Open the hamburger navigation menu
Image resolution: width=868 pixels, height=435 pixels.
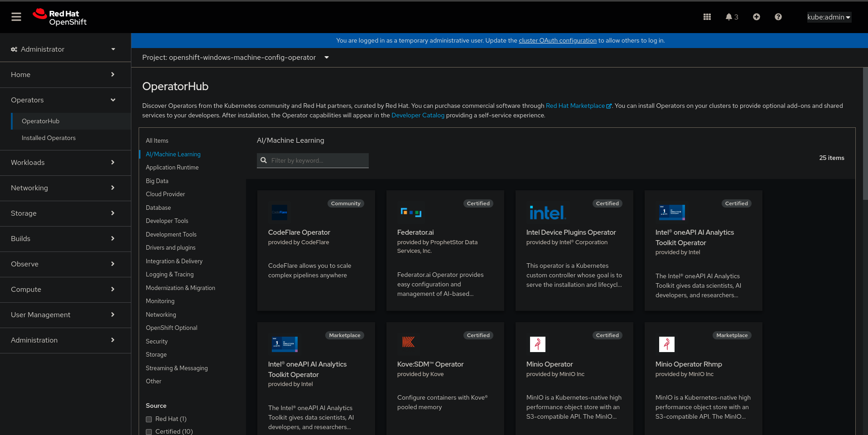coord(16,17)
